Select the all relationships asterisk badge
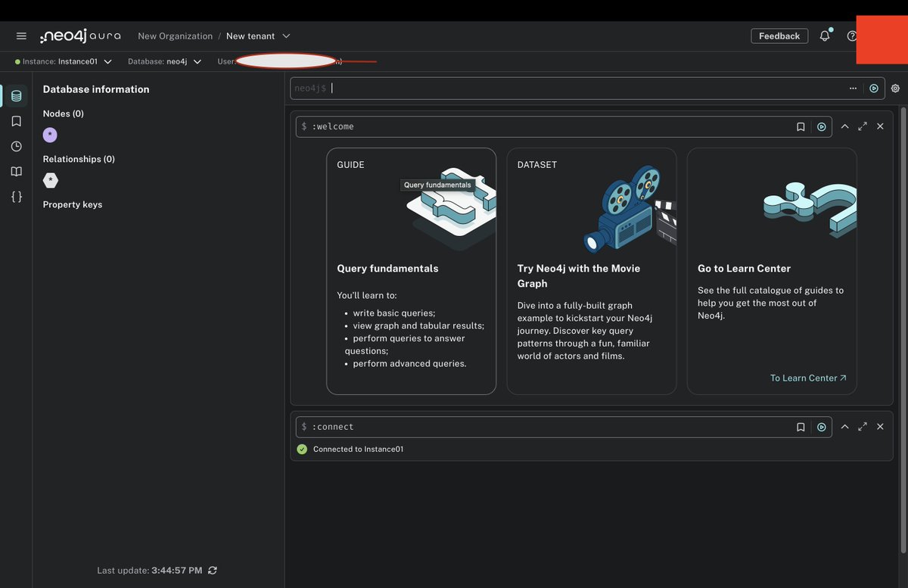908x588 pixels. click(x=50, y=180)
